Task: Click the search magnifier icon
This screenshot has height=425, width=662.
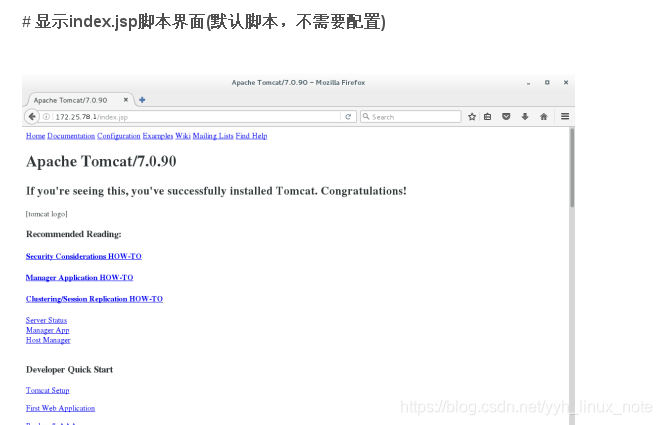Action: click(x=366, y=116)
